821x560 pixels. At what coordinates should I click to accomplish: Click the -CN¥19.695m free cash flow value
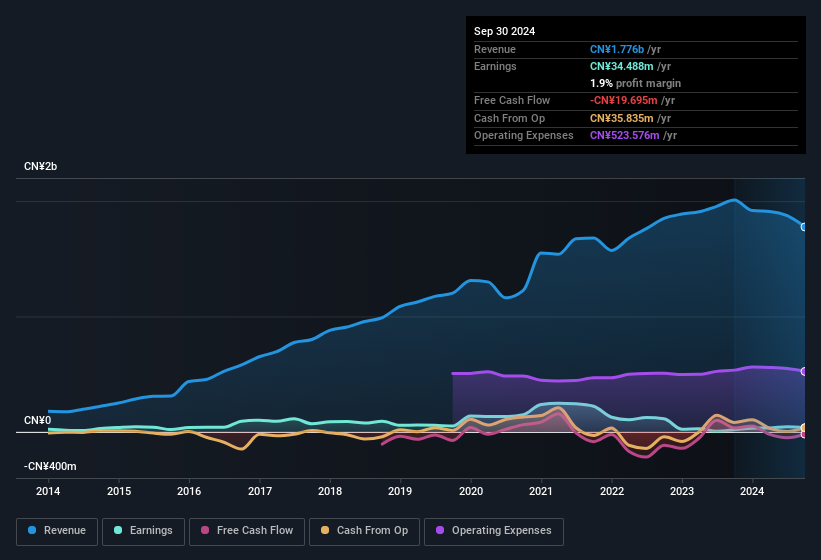click(x=623, y=101)
